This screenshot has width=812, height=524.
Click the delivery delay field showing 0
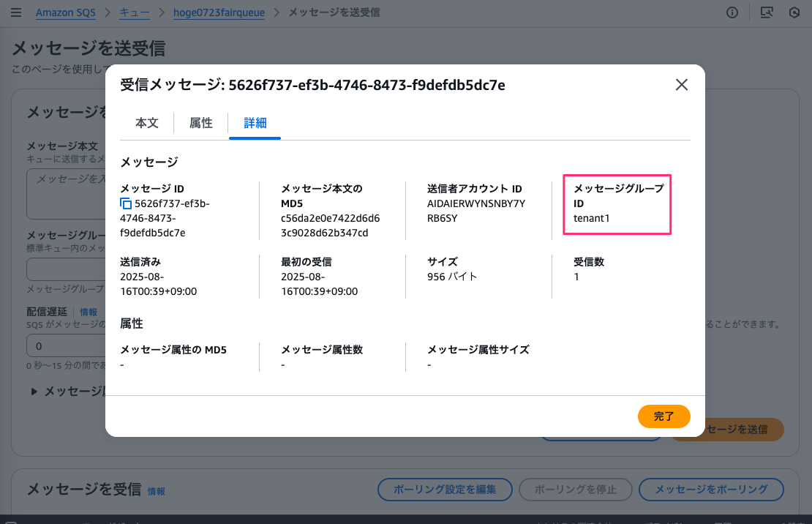coord(67,345)
